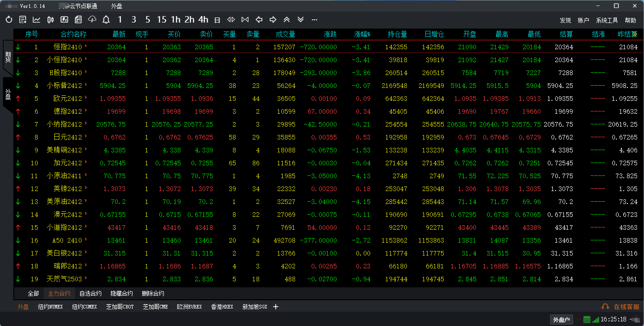Screen dimensions: 644x326
Task: Click the compress horizontally icon
Action: tap(245, 20)
